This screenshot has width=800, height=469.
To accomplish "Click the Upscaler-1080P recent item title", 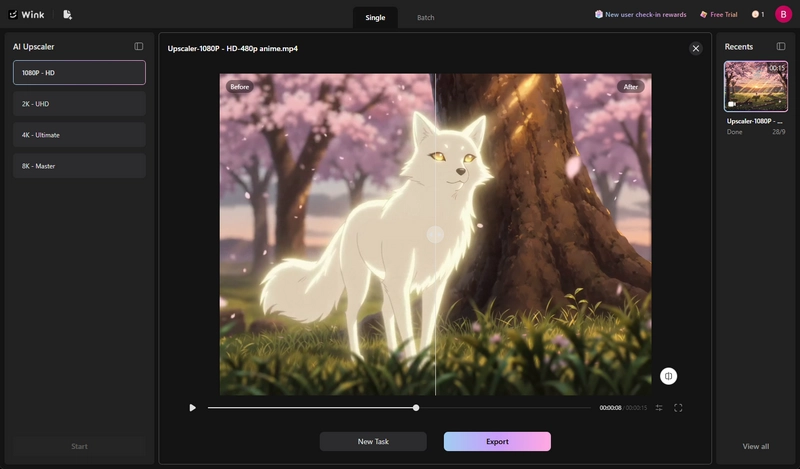I will coord(754,121).
